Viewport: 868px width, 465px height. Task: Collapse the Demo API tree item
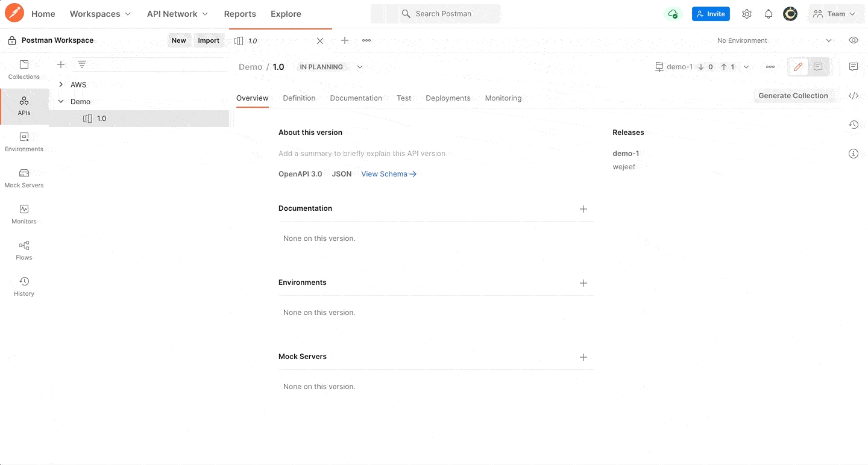[x=61, y=101]
